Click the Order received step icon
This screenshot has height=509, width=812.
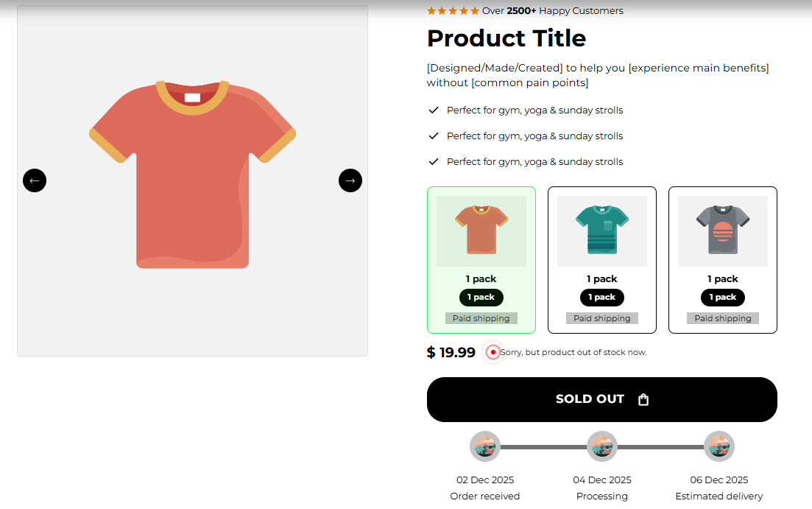tap(485, 446)
